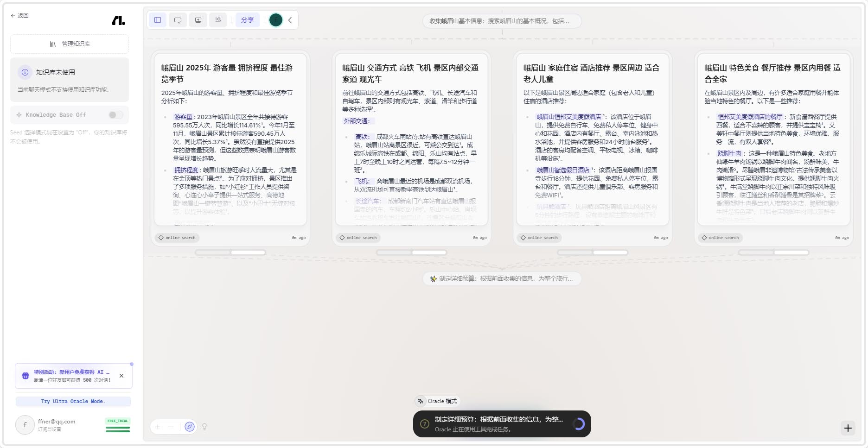Click the 返回 back link
This screenshot has width=868, height=448.
coord(19,16)
